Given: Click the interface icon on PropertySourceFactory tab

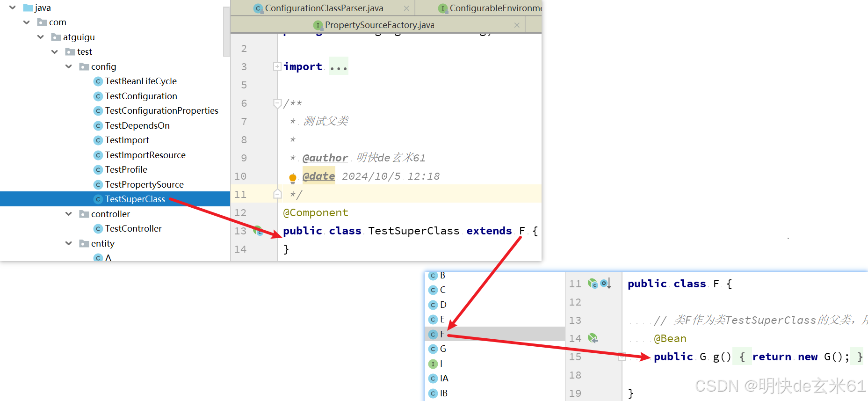Looking at the screenshot, I should 318,25.
